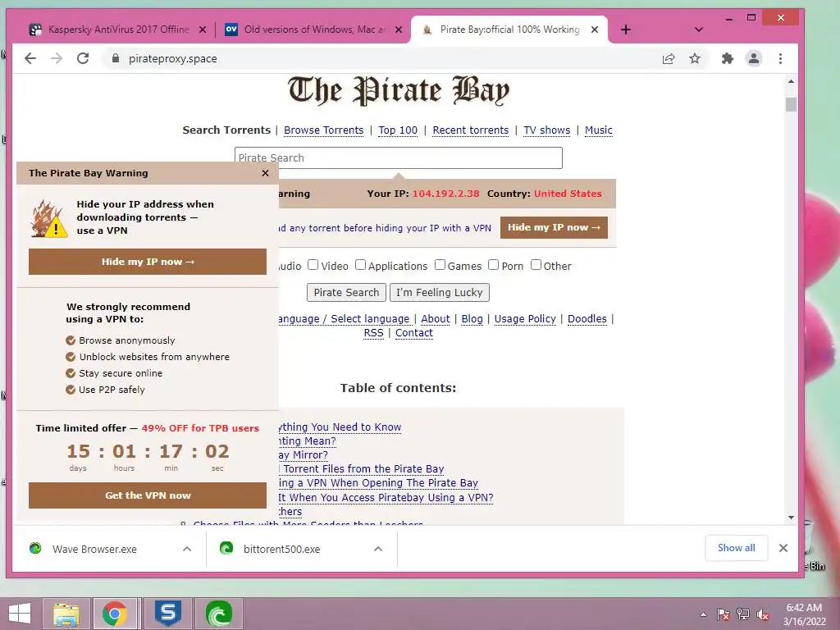The width and height of the screenshot is (840, 630).
Task: Open the Extensions puzzle icon
Action: 727,58
